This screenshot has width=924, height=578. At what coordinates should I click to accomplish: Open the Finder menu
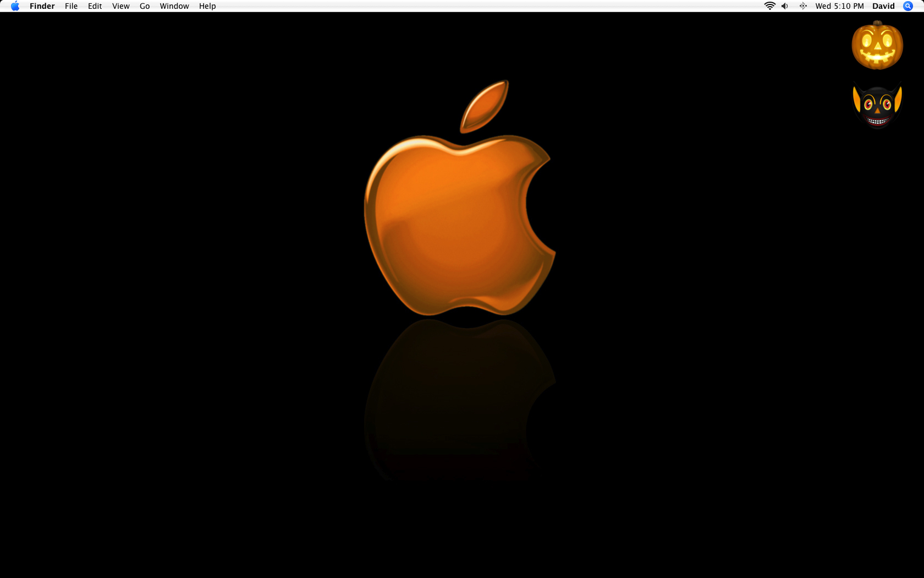(x=42, y=6)
